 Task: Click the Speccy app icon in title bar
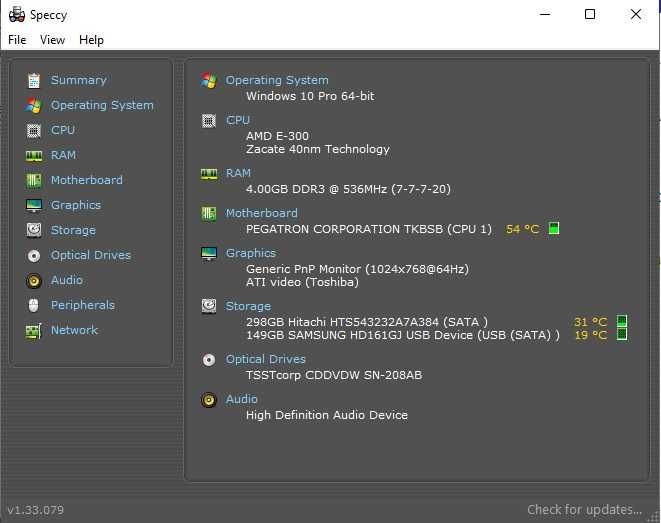coord(15,15)
